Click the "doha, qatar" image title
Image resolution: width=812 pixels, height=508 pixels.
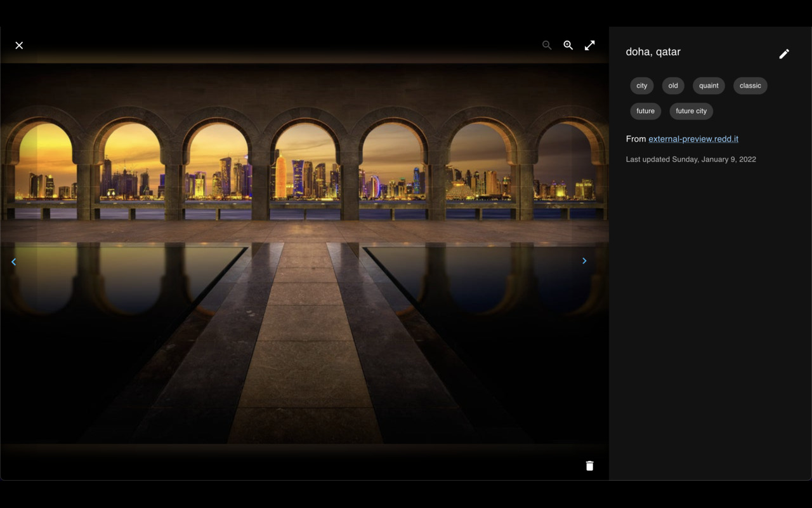pos(653,52)
